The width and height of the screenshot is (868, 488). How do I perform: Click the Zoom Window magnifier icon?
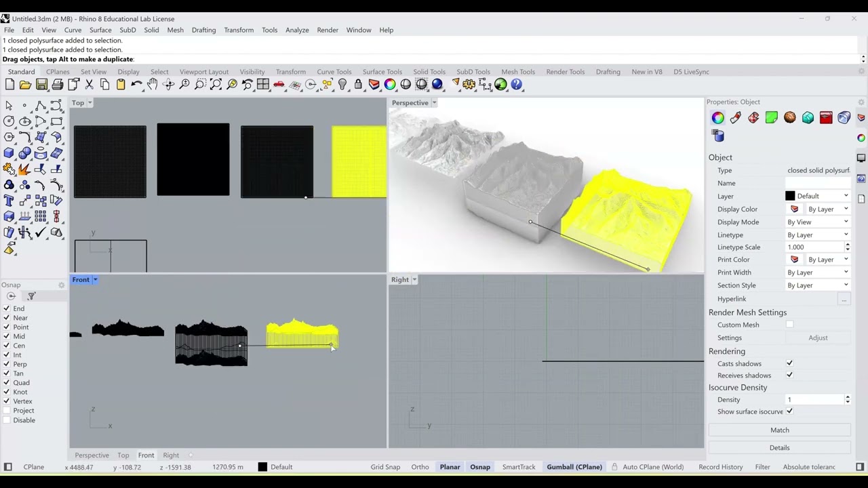coord(200,85)
